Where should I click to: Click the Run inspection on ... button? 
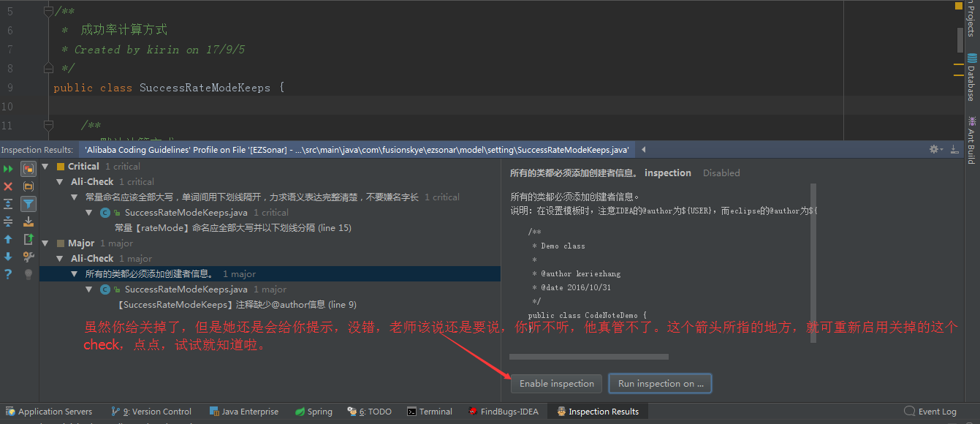coord(661,384)
